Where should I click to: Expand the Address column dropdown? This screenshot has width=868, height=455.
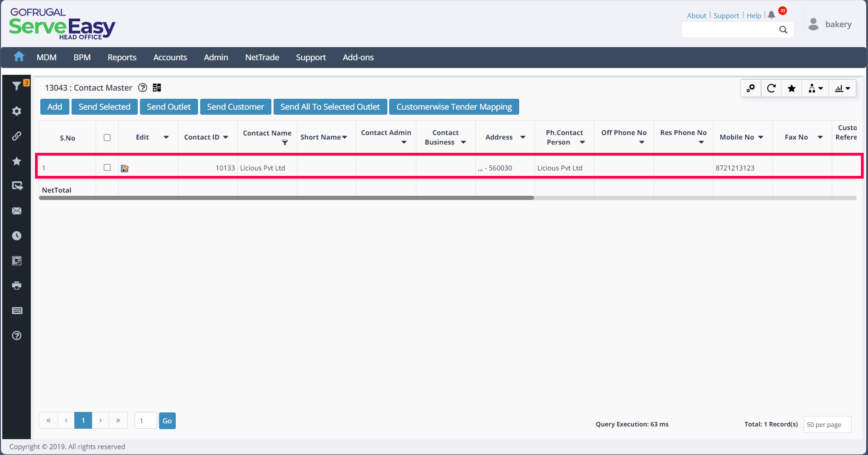coord(523,137)
